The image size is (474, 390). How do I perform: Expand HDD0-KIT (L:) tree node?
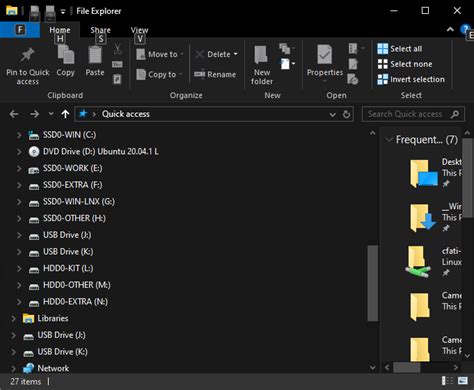pos(19,268)
